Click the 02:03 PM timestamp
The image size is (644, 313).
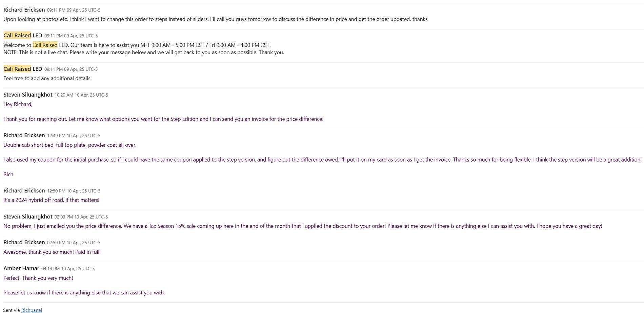(81, 217)
